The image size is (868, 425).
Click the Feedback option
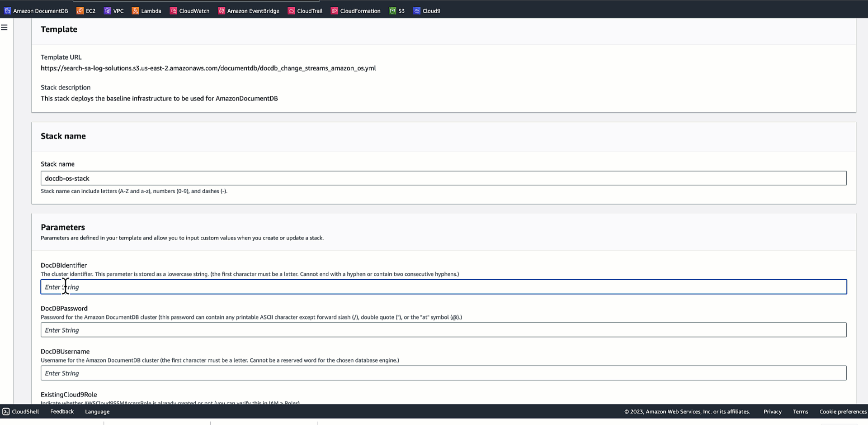[x=61, y=411]
